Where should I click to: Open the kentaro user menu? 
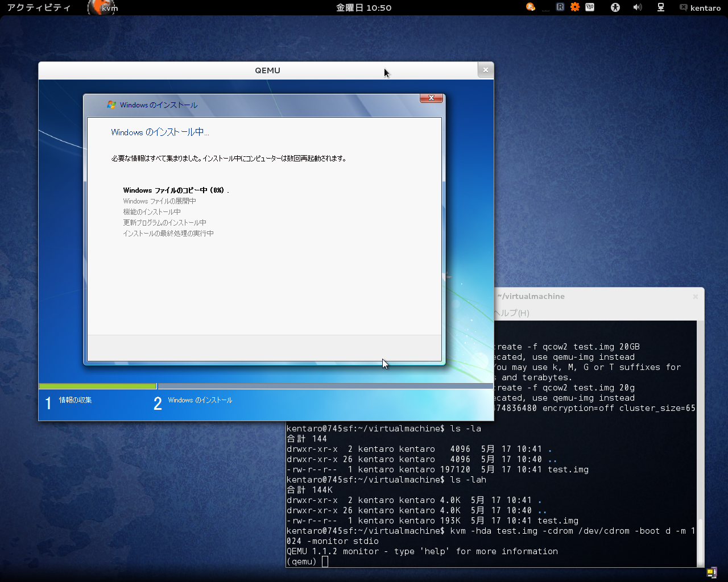(x=705, y=8)
